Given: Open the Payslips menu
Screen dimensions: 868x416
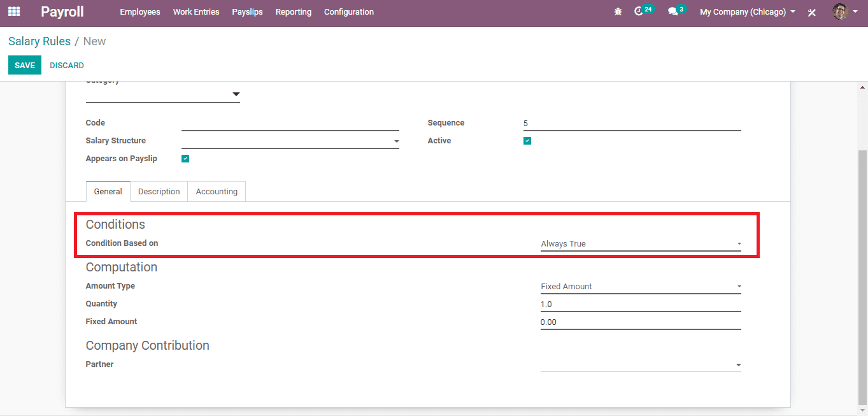Looking at the screenshot, I should (x=247, y=12).
